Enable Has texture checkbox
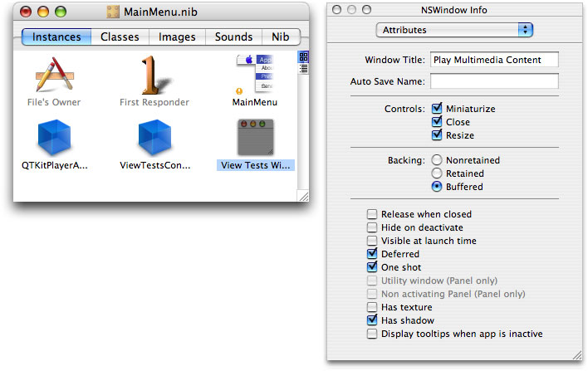Image resolution: width=588 pixels, height=371 pixels. [372, 307]
